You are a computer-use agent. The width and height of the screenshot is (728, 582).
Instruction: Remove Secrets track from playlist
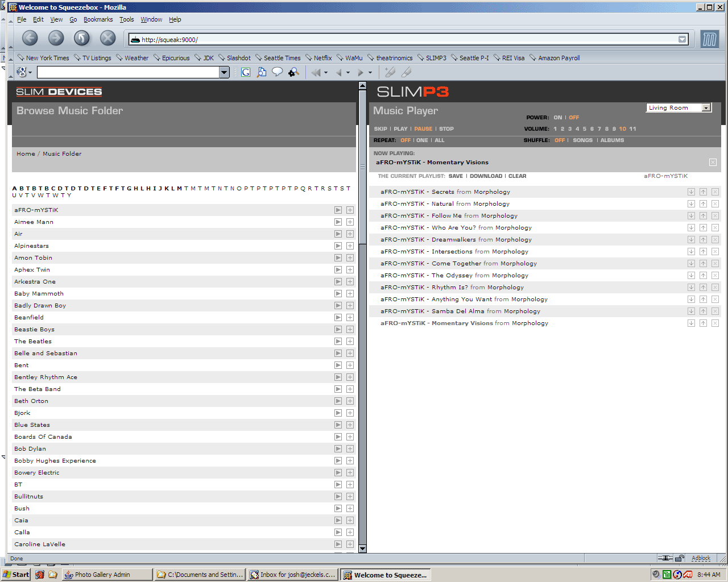point(715,192)
